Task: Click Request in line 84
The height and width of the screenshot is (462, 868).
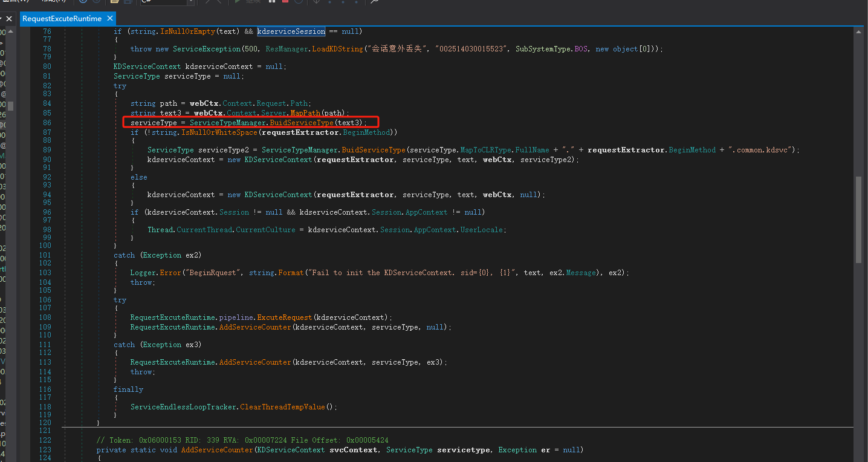Action: coord(272,103)
